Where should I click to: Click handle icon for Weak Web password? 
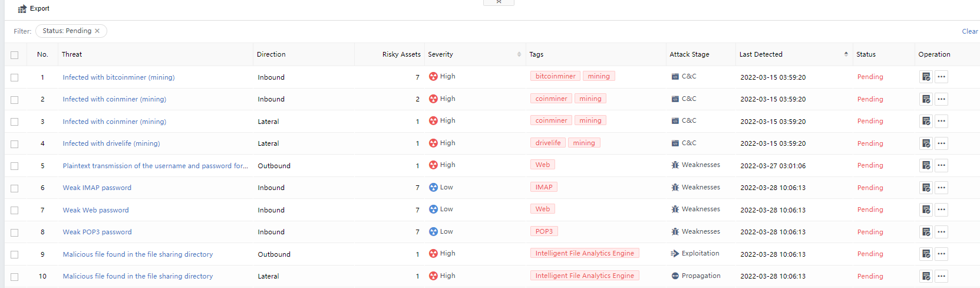tap(926, 210)
